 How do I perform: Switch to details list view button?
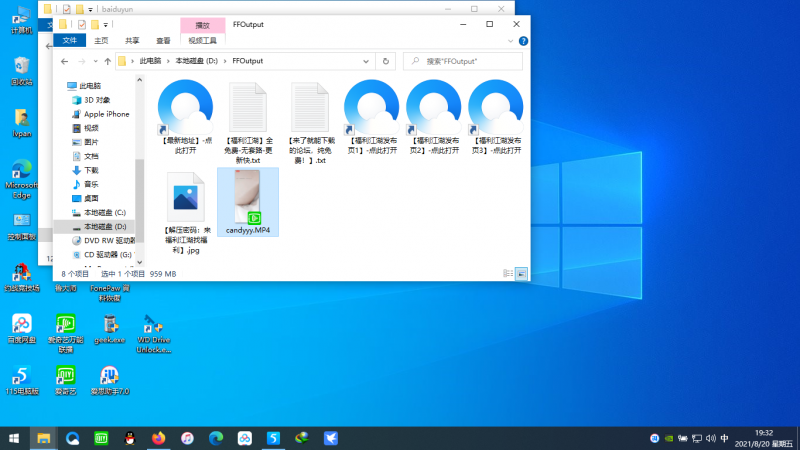click(507, 273)
